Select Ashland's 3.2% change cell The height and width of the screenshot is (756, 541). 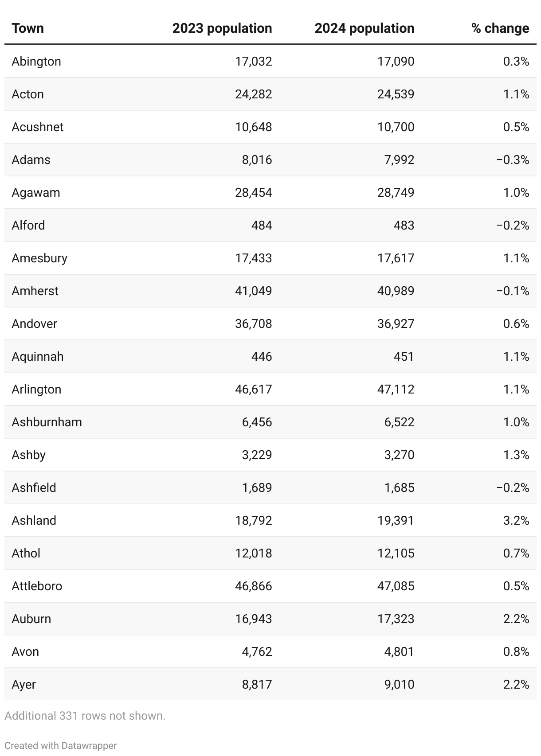(x=516, y=520)
